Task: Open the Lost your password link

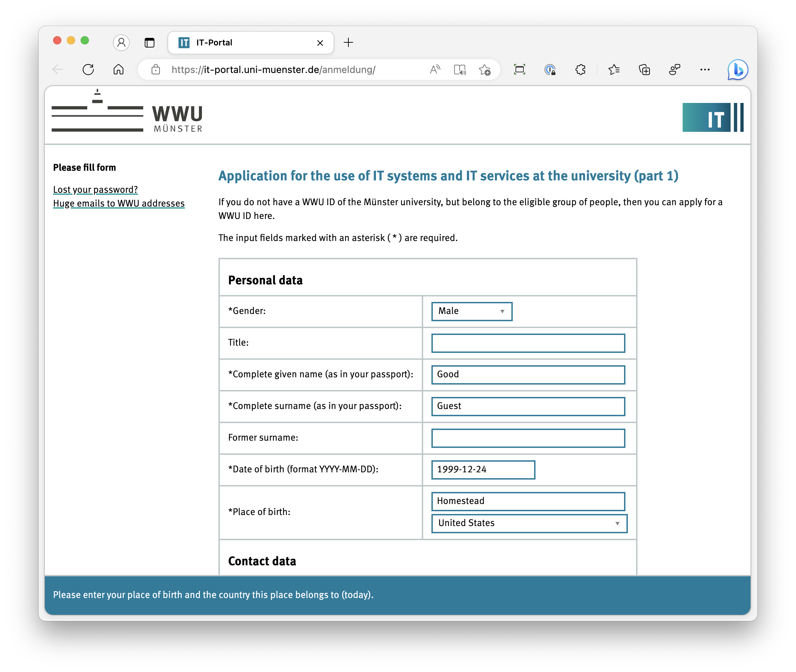Action: click(95, 189)
